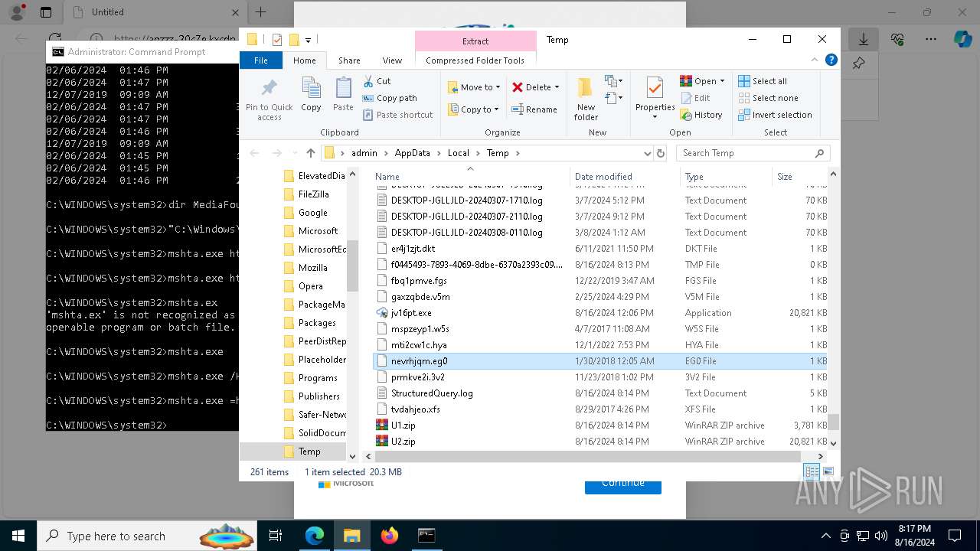Select FileZilla folder in navigation tree
This screenshot has width=980, height=551.
313,194
